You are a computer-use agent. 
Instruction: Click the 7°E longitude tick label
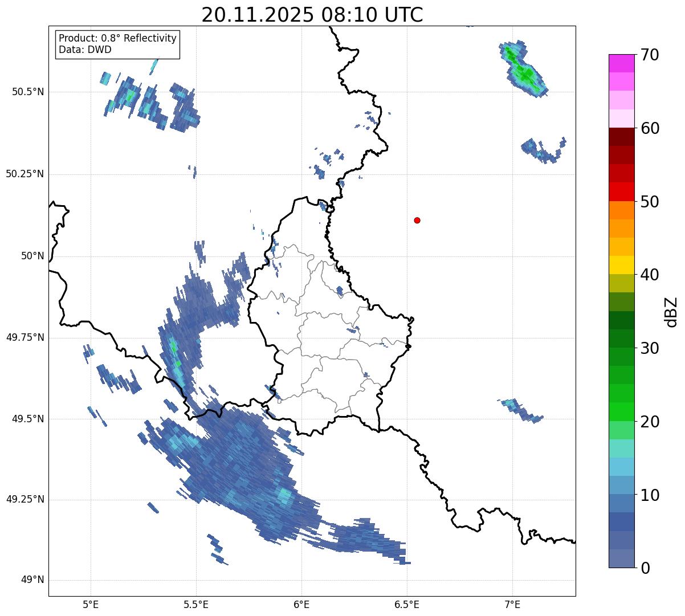512,604
